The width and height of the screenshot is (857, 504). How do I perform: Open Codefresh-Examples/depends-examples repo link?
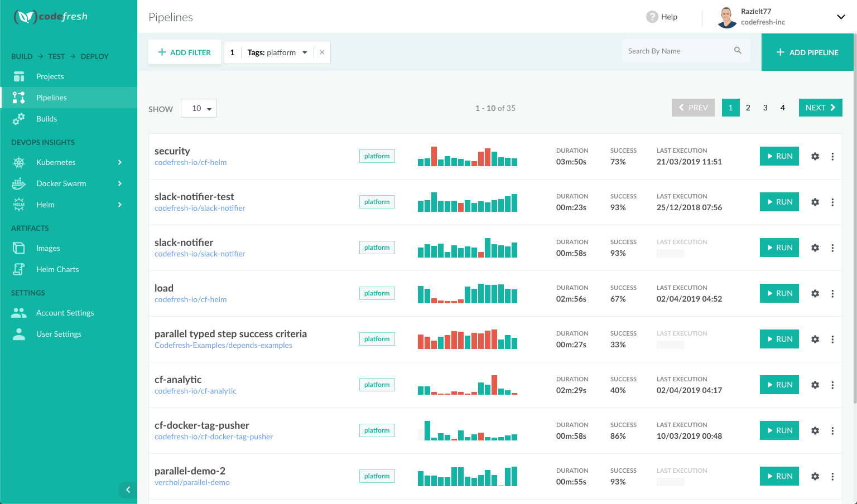coord(223,345)
